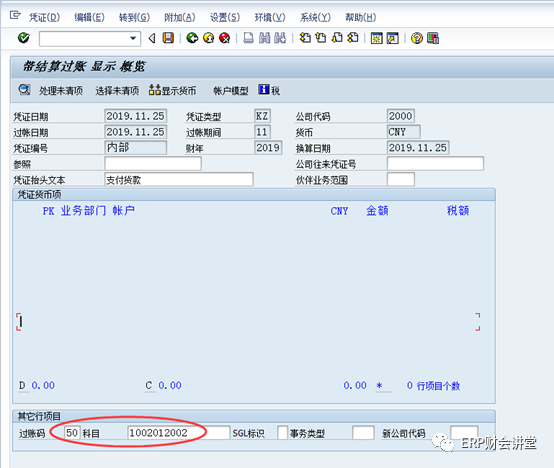
Task: Click the Print icon in toolbar
Action: (x=248, y=38)
